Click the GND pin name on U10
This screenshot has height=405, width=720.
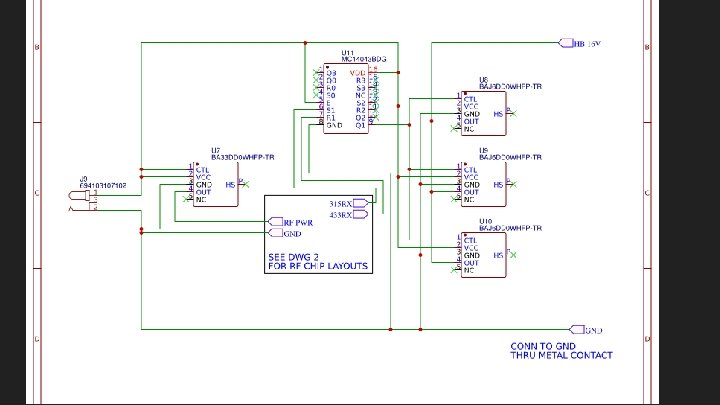click(x=472, y=255)
